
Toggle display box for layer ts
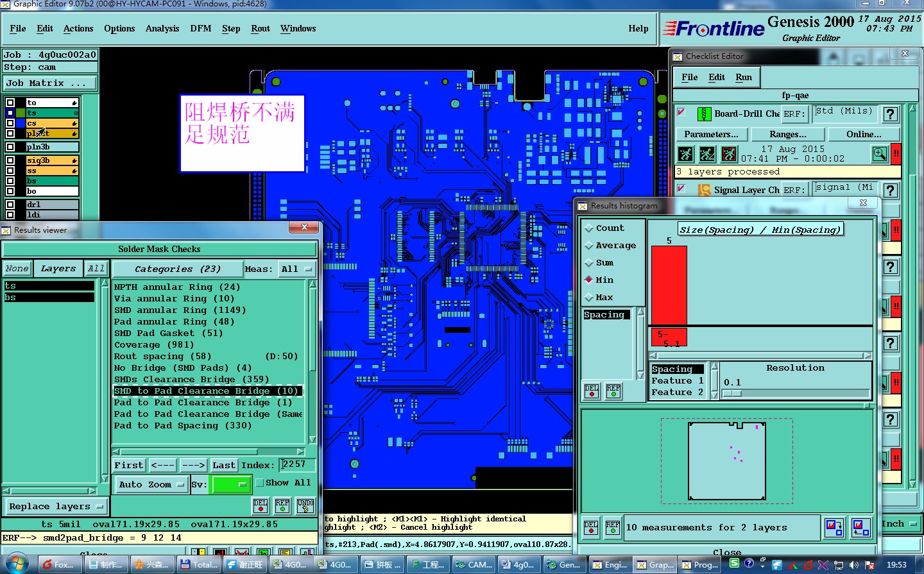click(x=10, y=113)
